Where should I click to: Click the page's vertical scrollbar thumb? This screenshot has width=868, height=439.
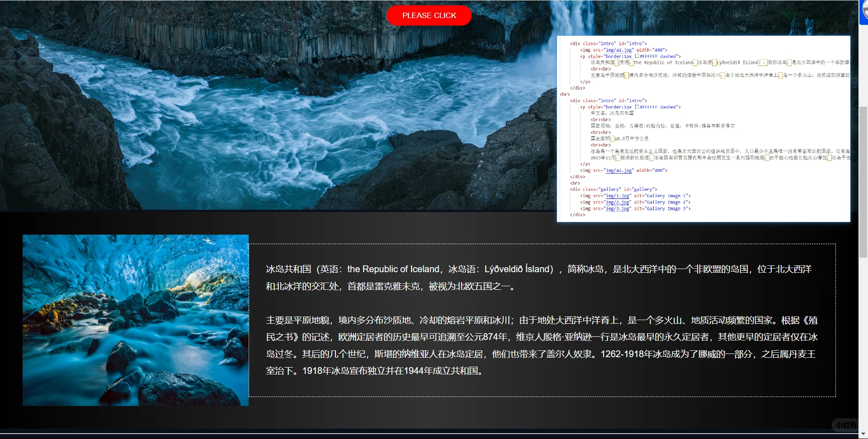[863, 182]
